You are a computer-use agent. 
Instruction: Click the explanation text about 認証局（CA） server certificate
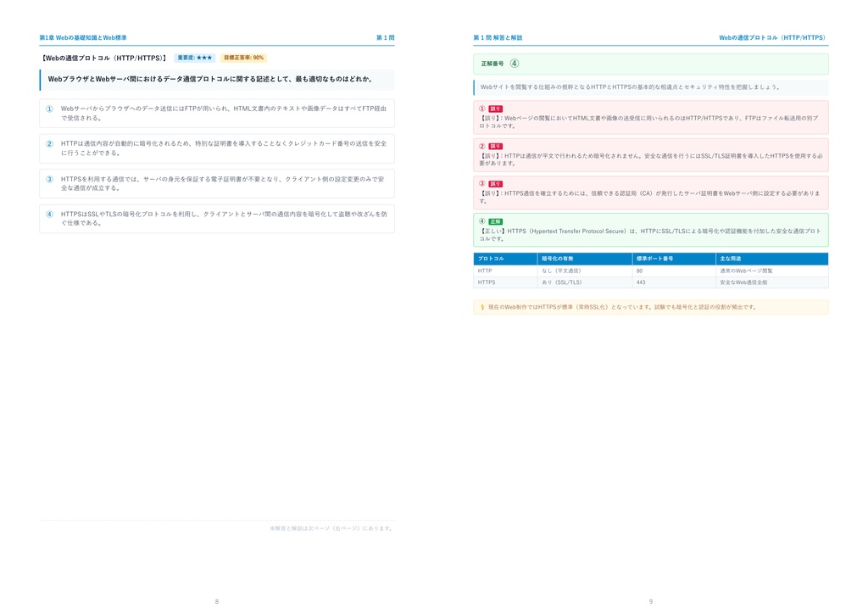(x=649, y=197)
